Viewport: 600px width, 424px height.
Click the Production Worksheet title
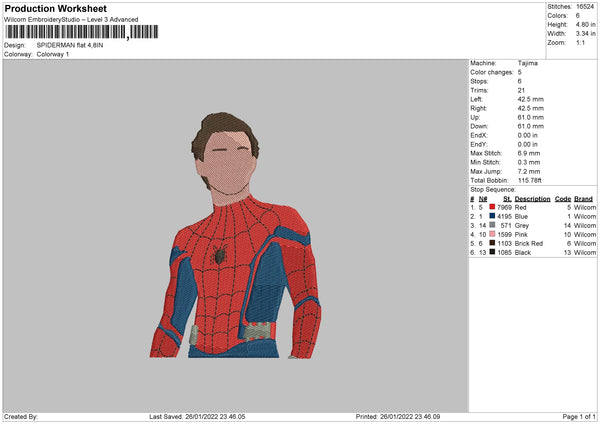pyautogui.click(x=55, y=8)
